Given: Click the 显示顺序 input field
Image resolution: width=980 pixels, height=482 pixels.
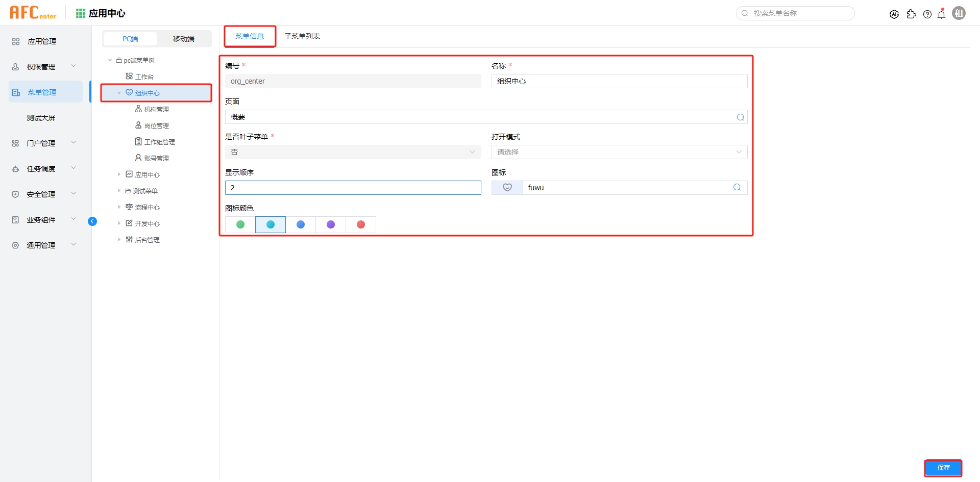Looking at the screenshot, I should tap(353, 188).
